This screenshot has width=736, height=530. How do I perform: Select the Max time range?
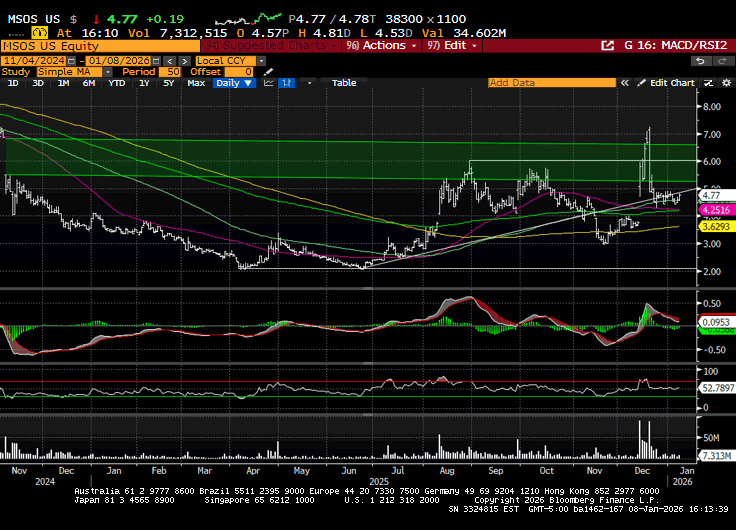pyautogui.click(x=196, y=83)
